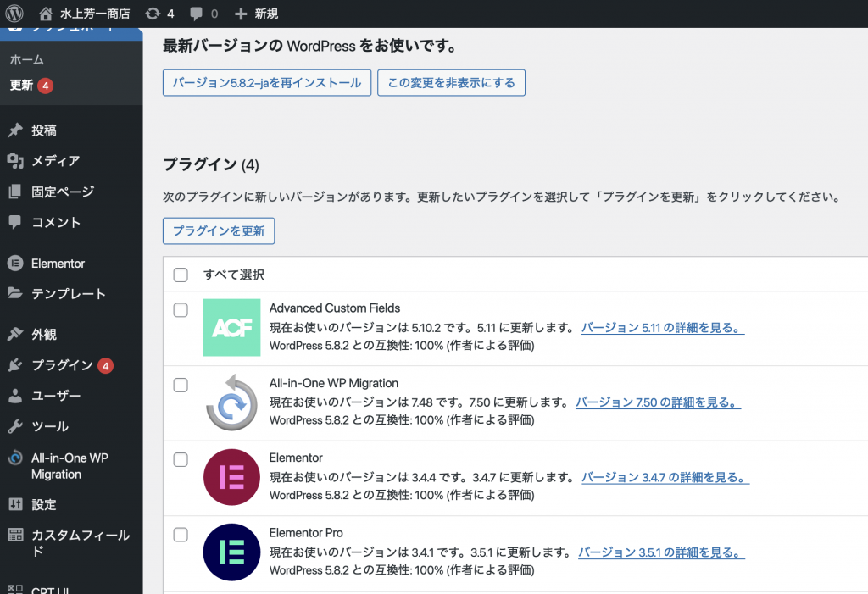This screenshot has height=594, width=868.
Task: Select the Advanced Custom Fields checkbox
Action: tap(181, 310)
